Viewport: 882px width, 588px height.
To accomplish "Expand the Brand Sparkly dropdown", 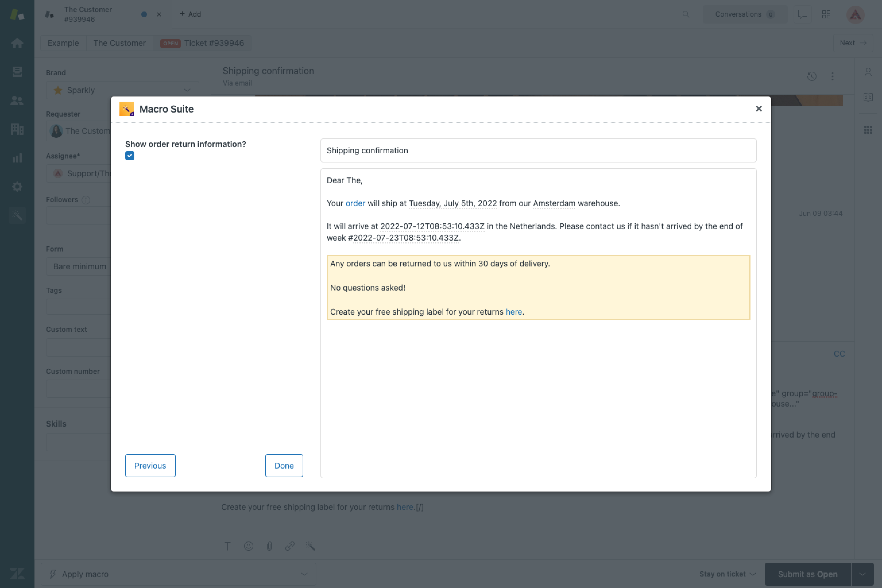I will coord(122,90).
